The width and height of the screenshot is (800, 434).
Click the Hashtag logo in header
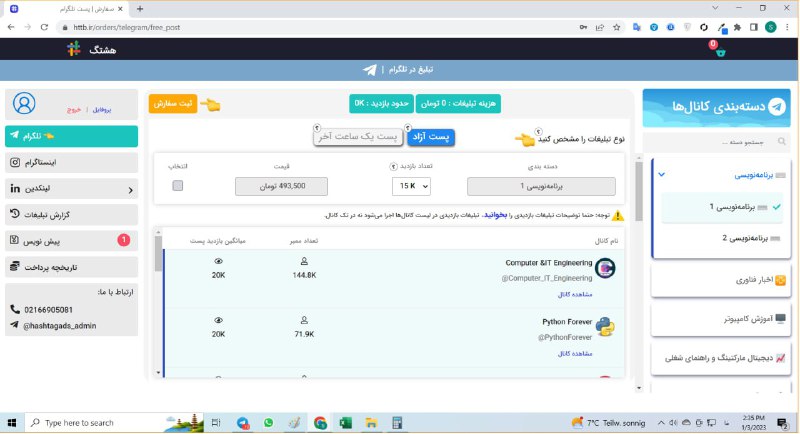73,49
